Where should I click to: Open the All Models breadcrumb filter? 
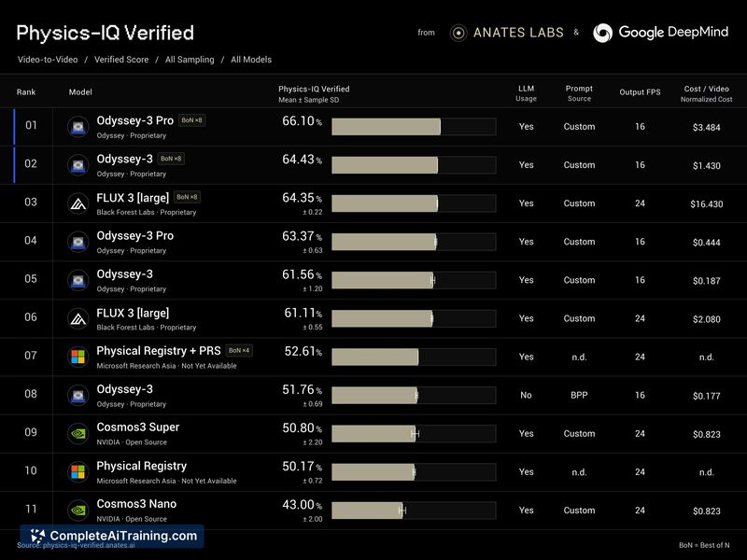[251, 60]
